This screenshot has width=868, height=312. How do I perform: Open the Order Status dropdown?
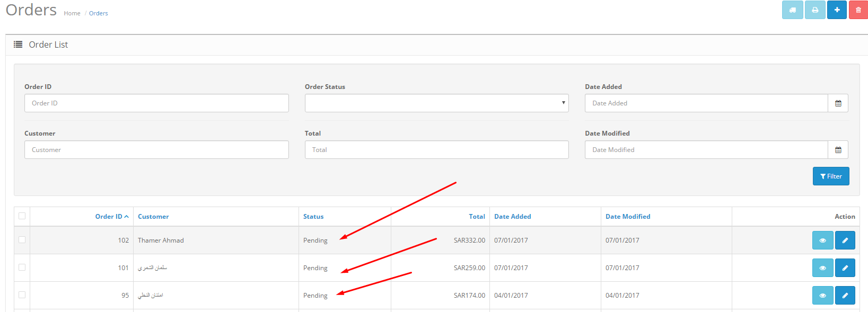[436, 103]
